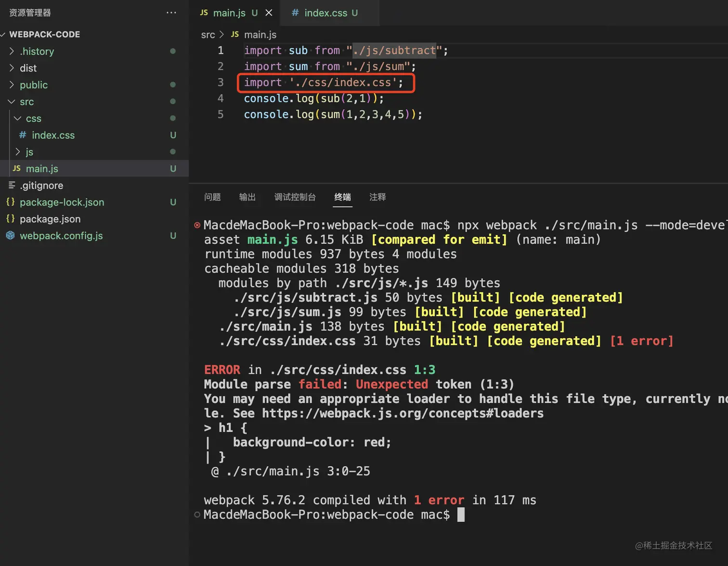
Task: Click the './js/sum' import path
Action: (378, 66)
